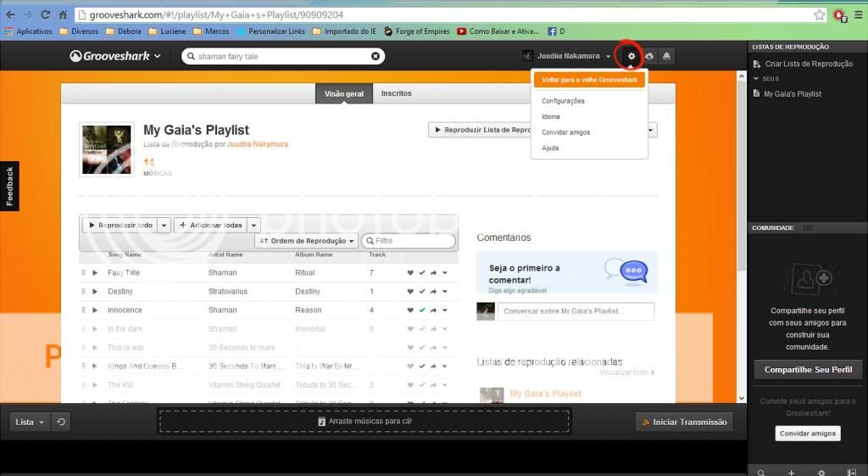The width and height of the screenshot is (868, 476).
Task: Click the plus icon at sidebar bottom
Action: click(791, 472)
